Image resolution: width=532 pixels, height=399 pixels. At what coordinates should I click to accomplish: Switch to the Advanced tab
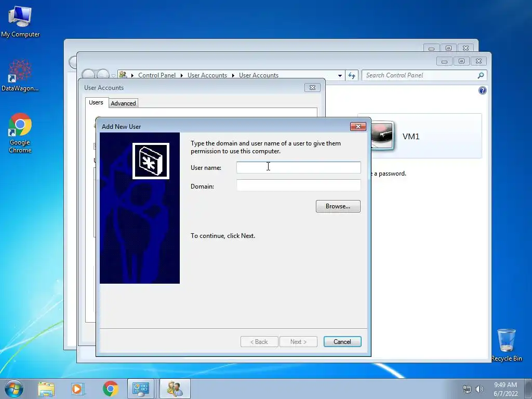(123, 103)
